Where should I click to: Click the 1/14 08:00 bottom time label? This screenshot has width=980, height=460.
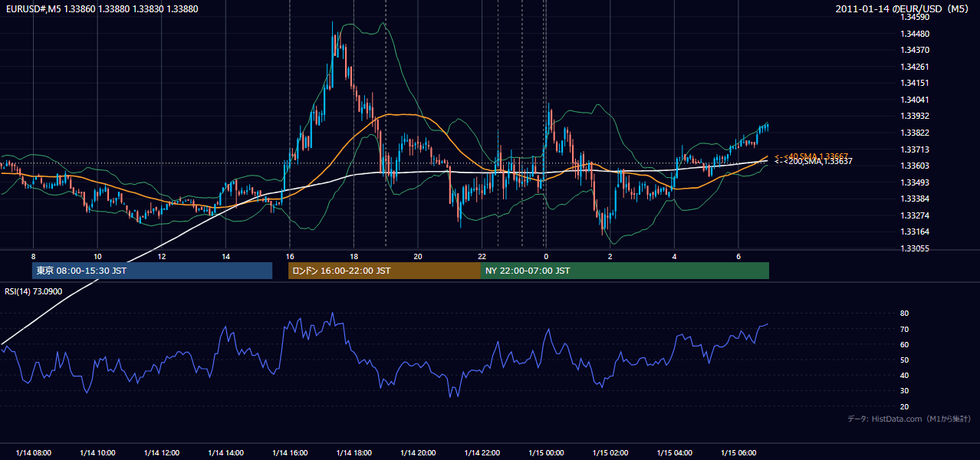tap(34, 452)
